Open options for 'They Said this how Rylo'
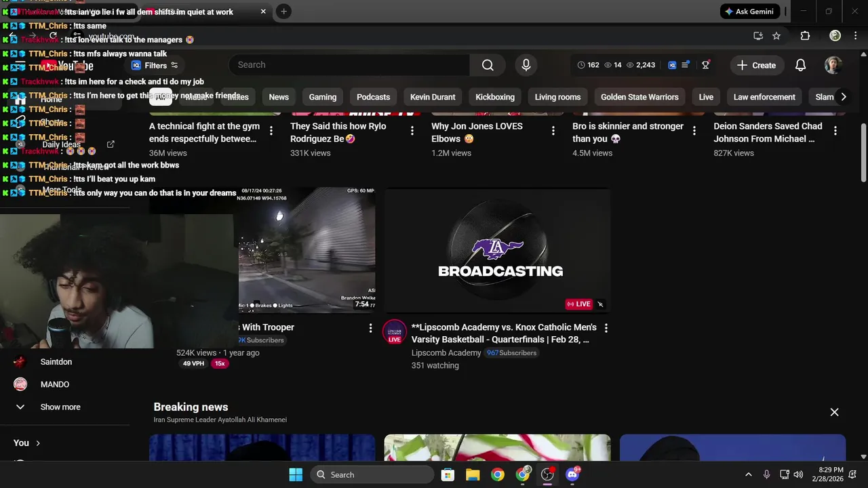Screen dimensions: 868x488 click(412, 131)
